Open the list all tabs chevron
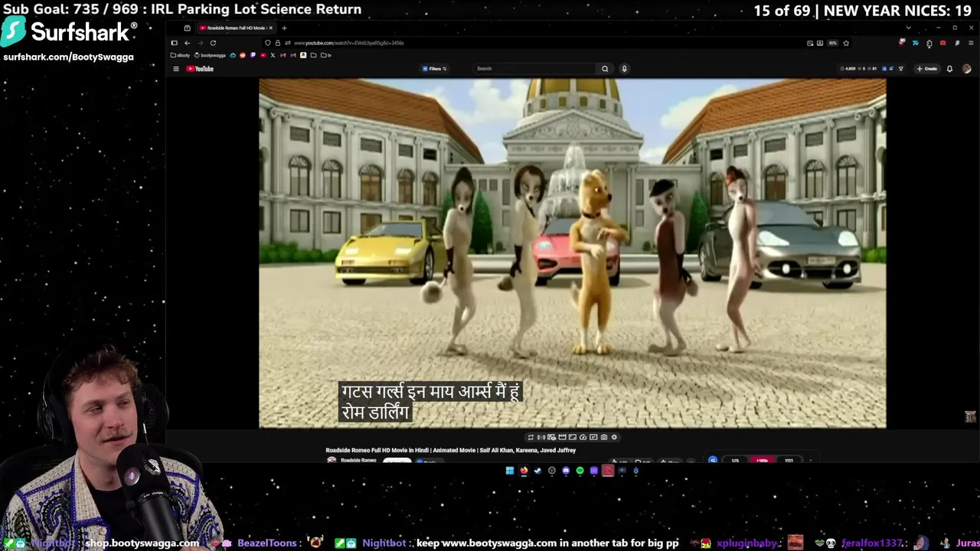Image resolution: width=980 pixels, height=551 pixels. pos(909,28)
